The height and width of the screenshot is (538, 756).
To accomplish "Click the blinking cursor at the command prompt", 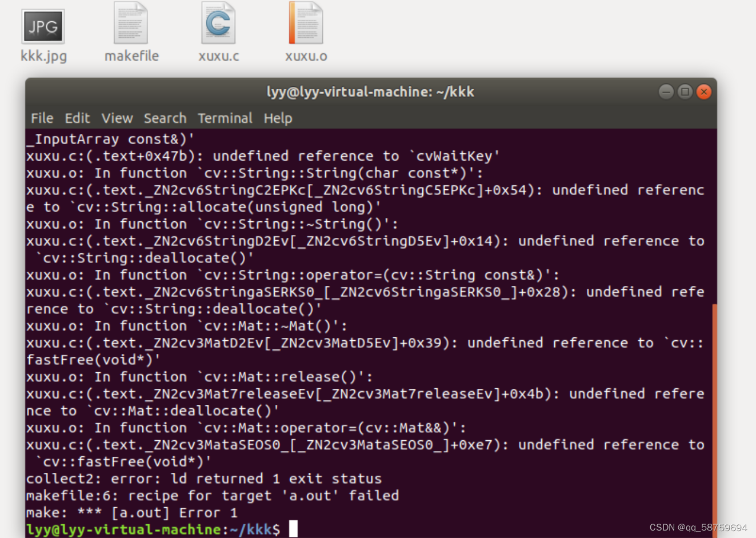I will (x=295, y=529).
